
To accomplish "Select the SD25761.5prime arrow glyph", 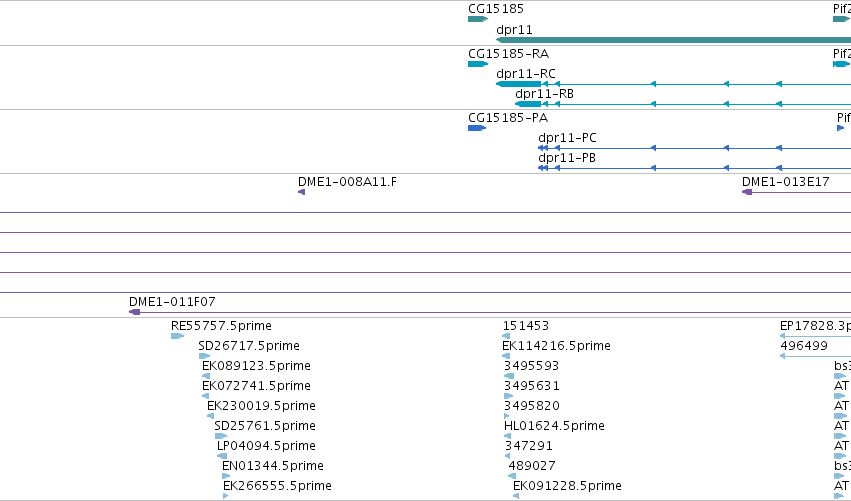I will click(221, 436).
